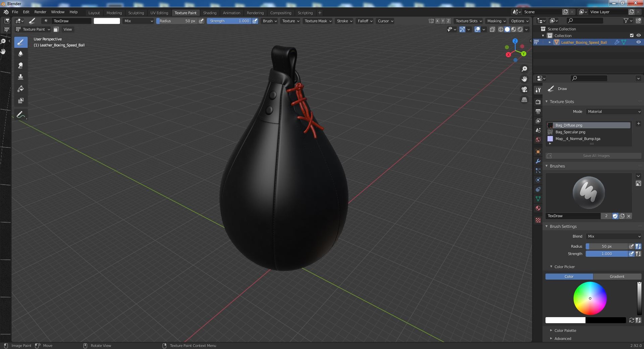Open World properties tab

(538, 139)
